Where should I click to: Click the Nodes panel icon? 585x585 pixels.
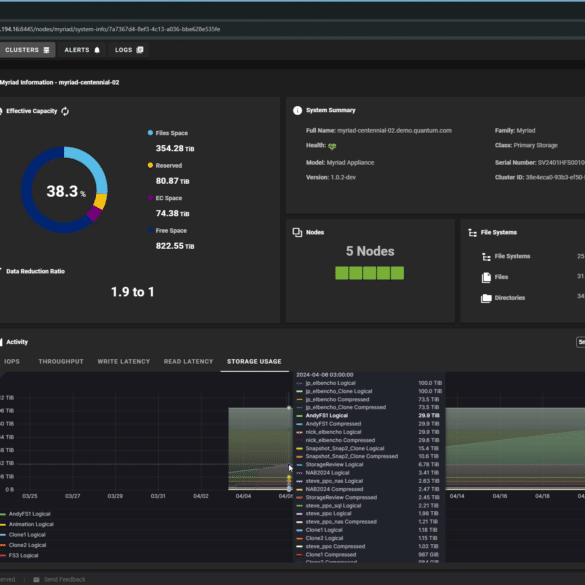tap(297, 232)
